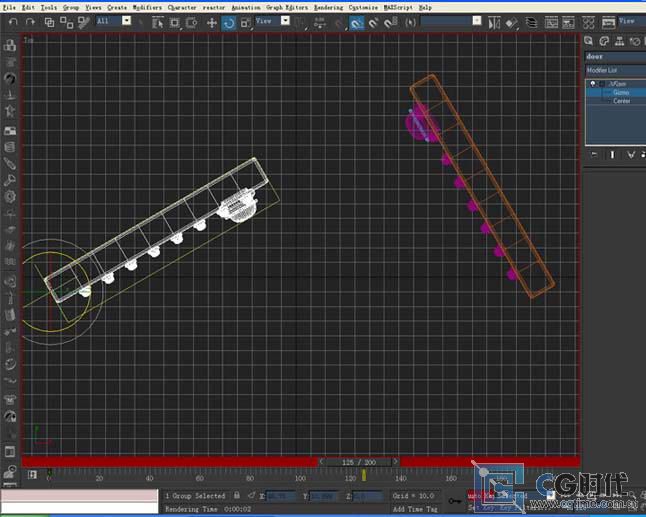Click the Set Key large key icon
The width and height of the screenshot is (646, 517).
[x=455, y=501]
